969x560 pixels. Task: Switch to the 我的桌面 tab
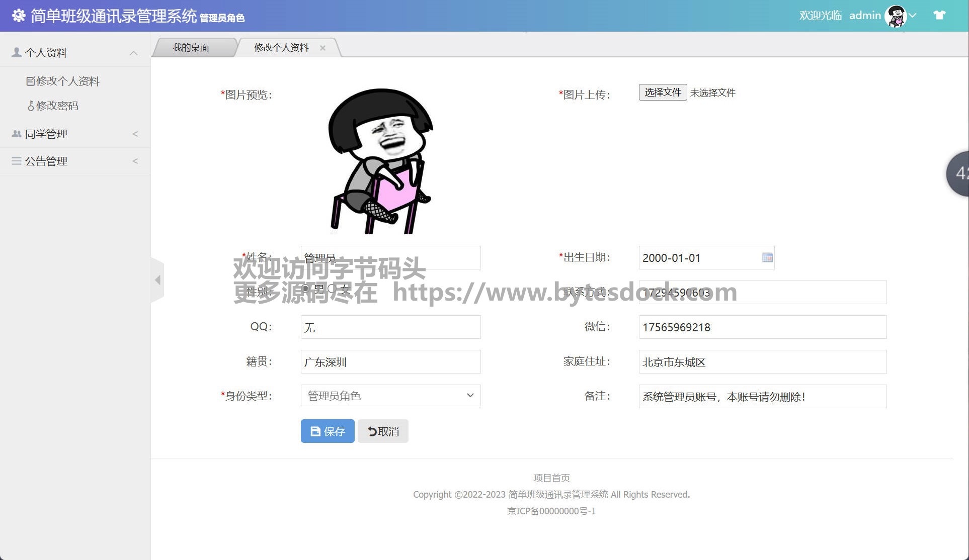pyautogui.click(x=191, y=48)
